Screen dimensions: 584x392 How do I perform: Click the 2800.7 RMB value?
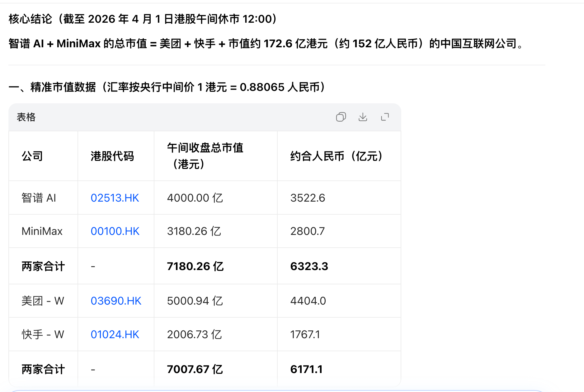pyautogui.click(x=308, y=231)
